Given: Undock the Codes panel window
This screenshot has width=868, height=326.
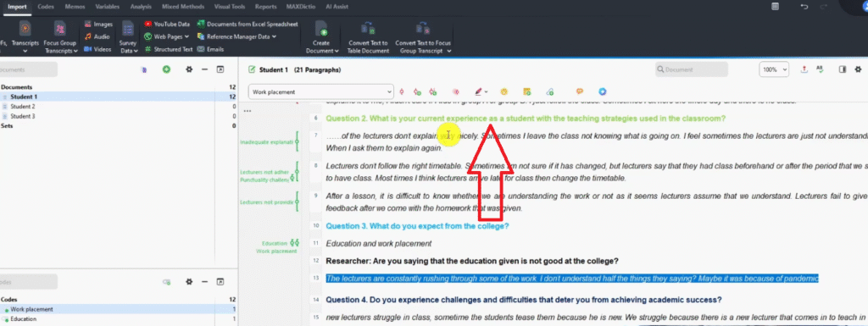Looking at the screenshot, I should (x=220, y=282).
